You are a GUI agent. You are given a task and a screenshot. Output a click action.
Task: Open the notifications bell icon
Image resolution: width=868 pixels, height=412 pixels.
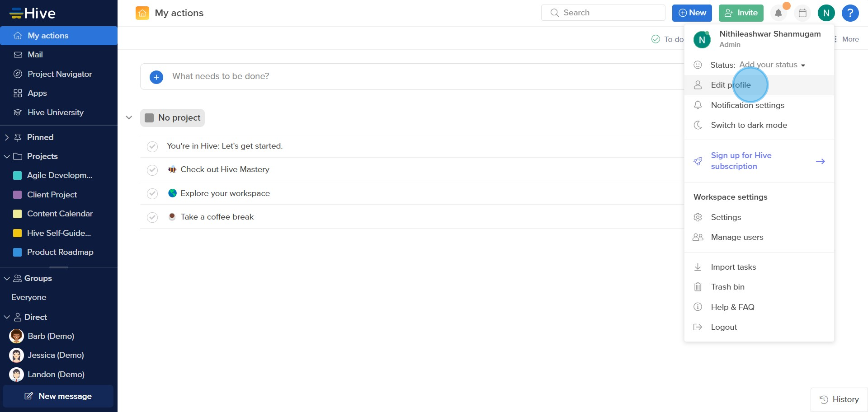778,13
